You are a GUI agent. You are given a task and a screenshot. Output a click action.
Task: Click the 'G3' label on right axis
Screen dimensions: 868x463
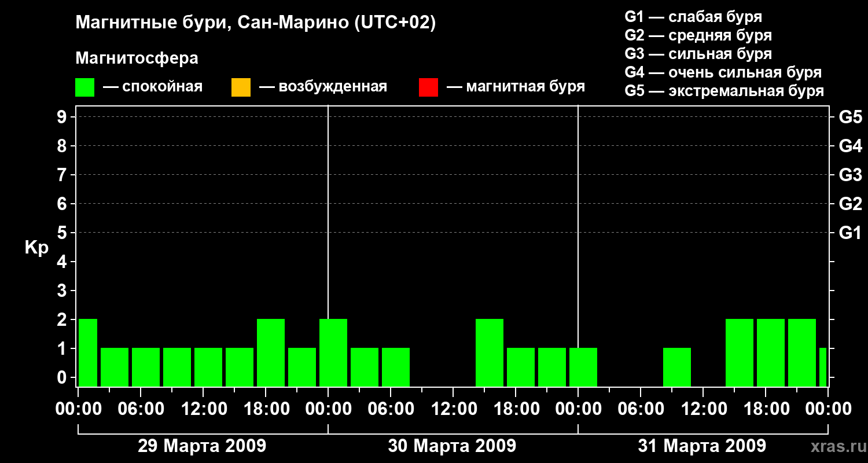tap(850, 175)
